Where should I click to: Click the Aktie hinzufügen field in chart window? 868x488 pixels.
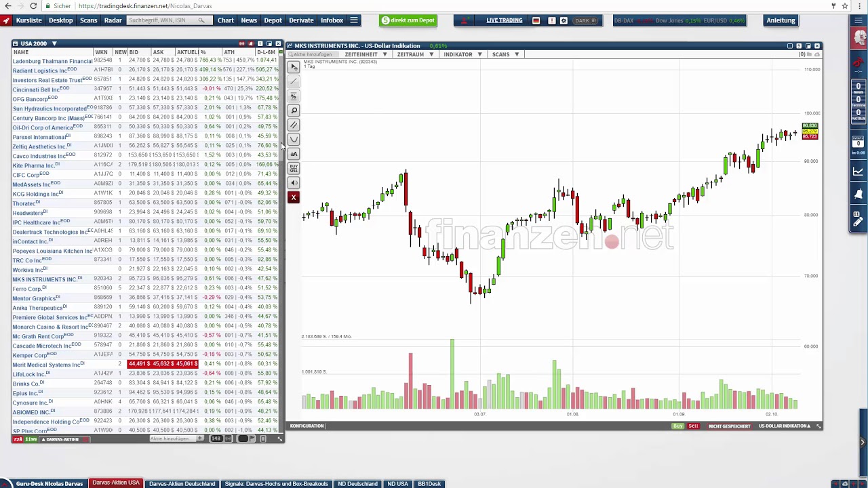click(x=313, y=54)
